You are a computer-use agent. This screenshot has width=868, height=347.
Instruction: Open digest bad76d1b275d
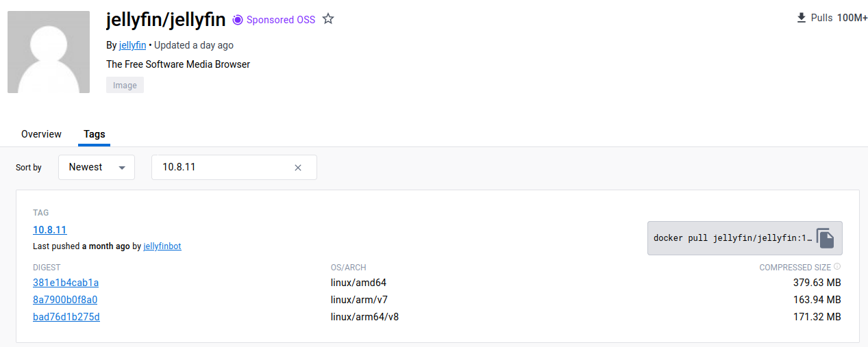click(66, 316)
